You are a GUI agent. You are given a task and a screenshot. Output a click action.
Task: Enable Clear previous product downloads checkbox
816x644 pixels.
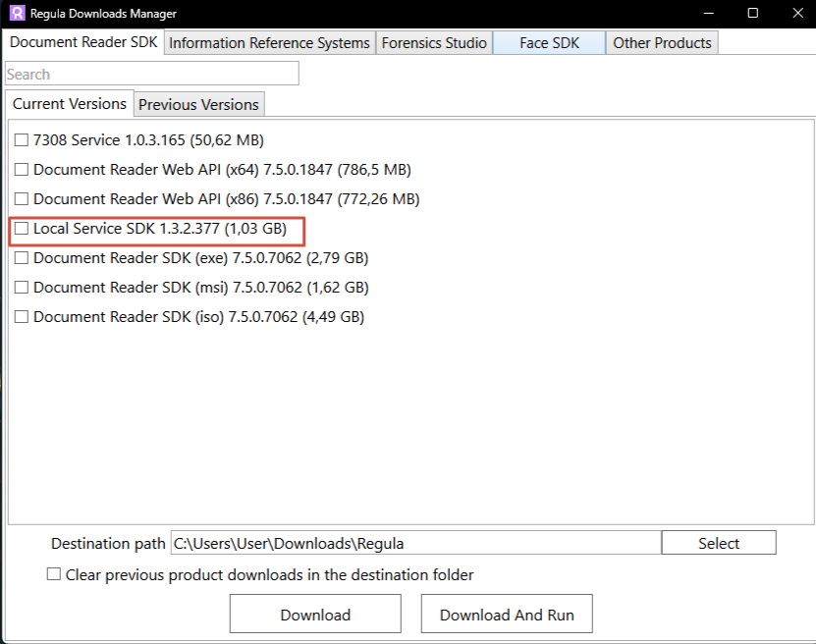click(54, 574)
